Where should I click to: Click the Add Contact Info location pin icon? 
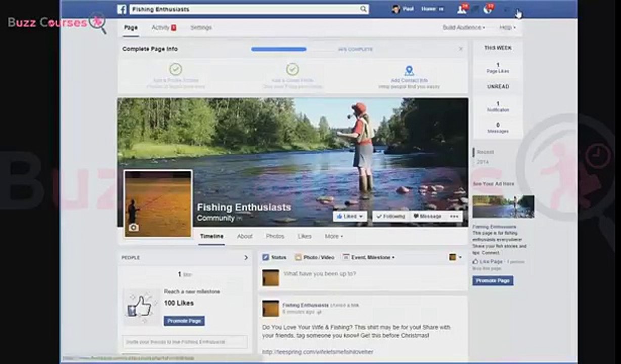pyautogui.click(x=409, y=71)
